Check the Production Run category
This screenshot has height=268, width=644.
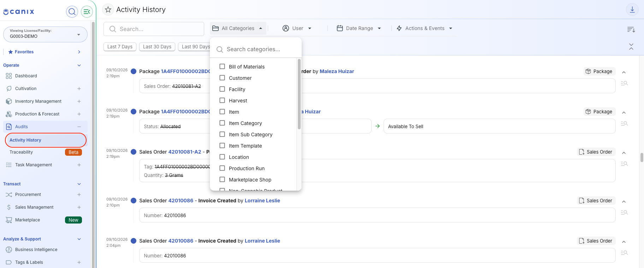(x=222, y=168)
